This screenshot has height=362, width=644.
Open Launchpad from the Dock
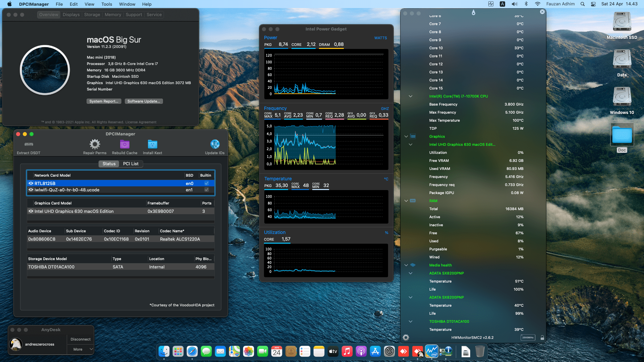(x=178, y=351)
